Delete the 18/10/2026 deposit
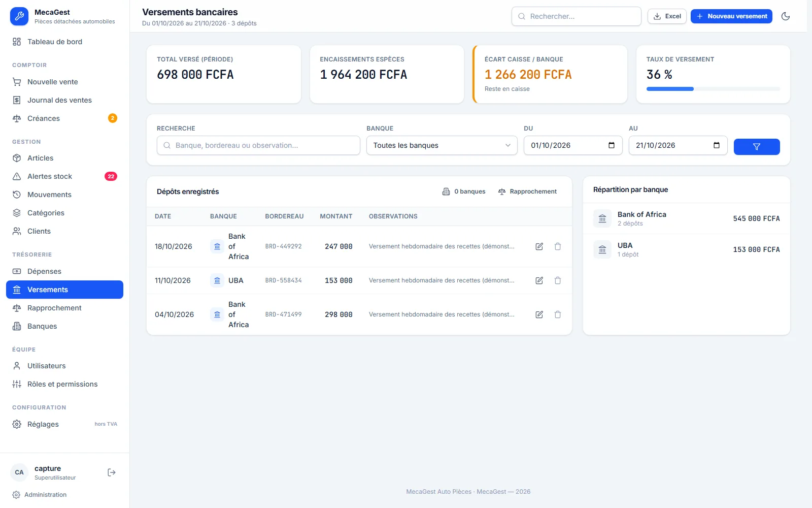Viewport: 812px width, 508px height. (558, 246)
